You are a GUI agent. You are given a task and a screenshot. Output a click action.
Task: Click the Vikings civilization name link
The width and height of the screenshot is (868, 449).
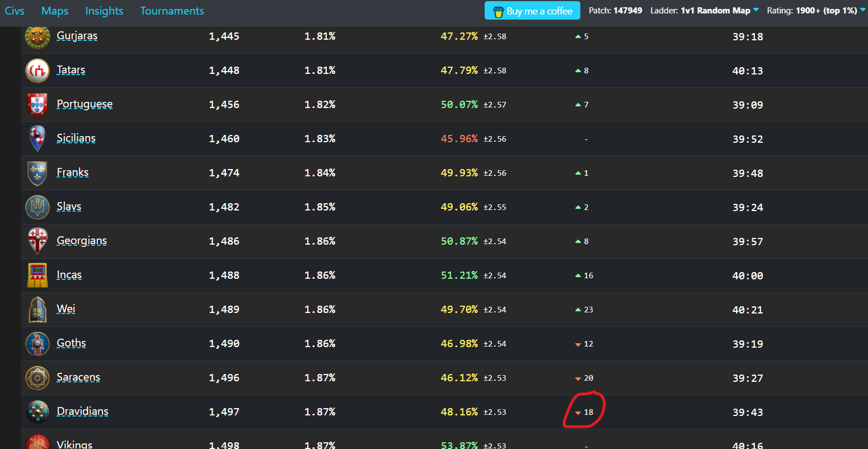(x=74, y=444)
